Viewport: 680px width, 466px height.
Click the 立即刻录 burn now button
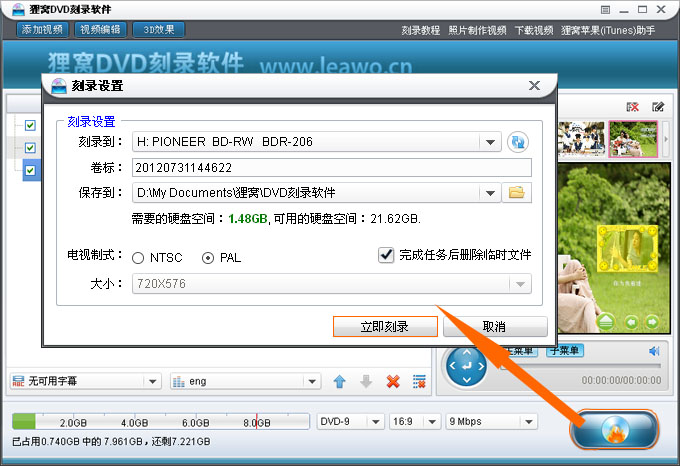tap(385, 326)
